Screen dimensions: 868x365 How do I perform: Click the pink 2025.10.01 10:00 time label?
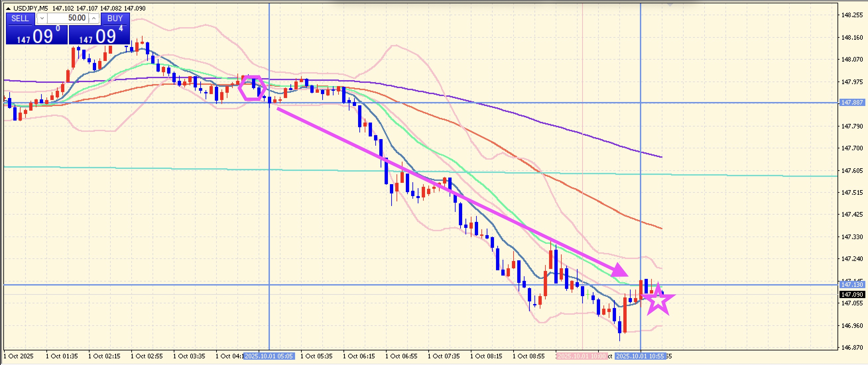(582, 356)
